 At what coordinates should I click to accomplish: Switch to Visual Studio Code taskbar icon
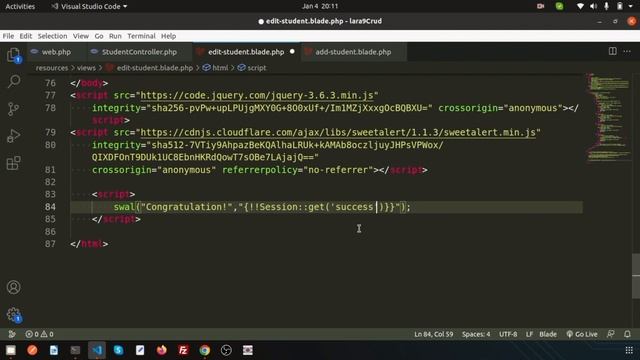coord(97,350)
